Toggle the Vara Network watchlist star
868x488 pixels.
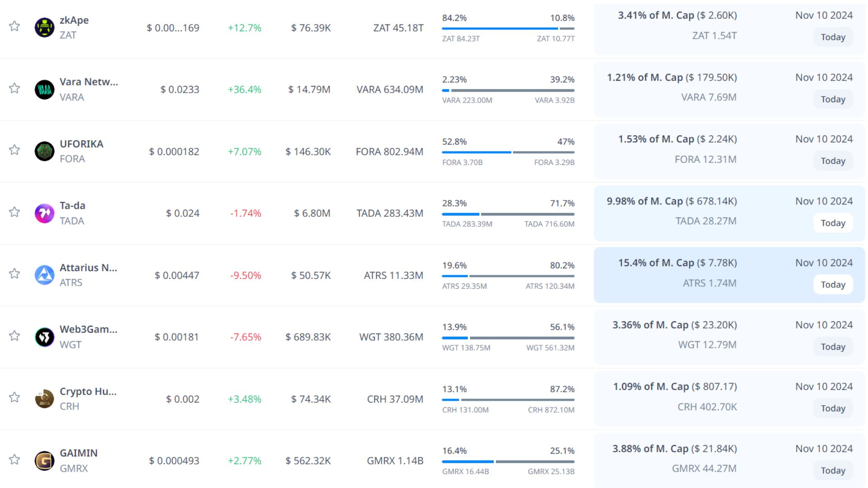(14, 88)
